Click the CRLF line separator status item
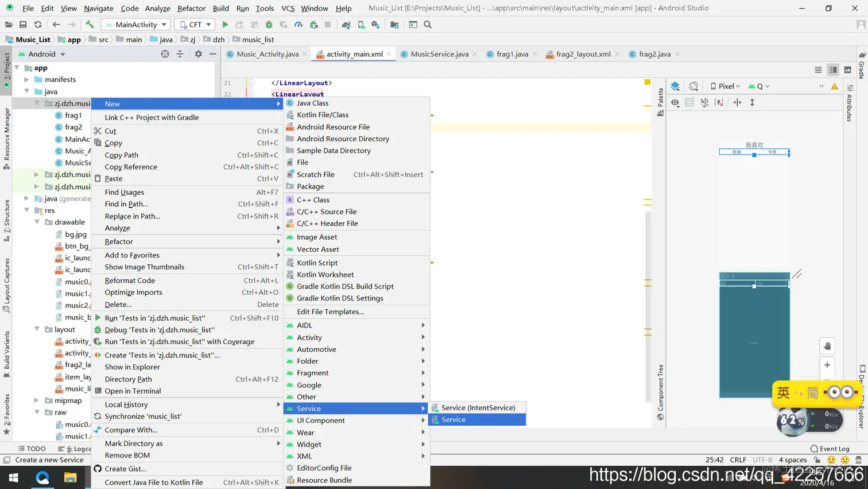 (738, 460)
